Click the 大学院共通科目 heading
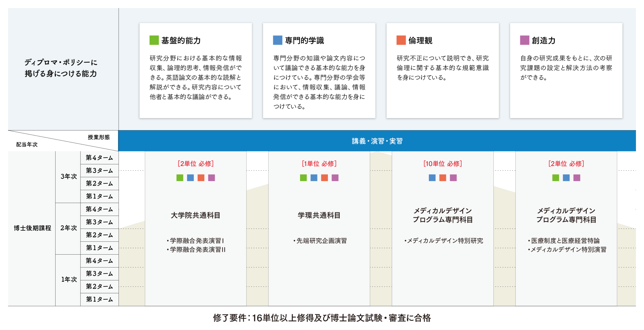The width and height of the screenshot is (644, 330). click(x=195, y=215)
